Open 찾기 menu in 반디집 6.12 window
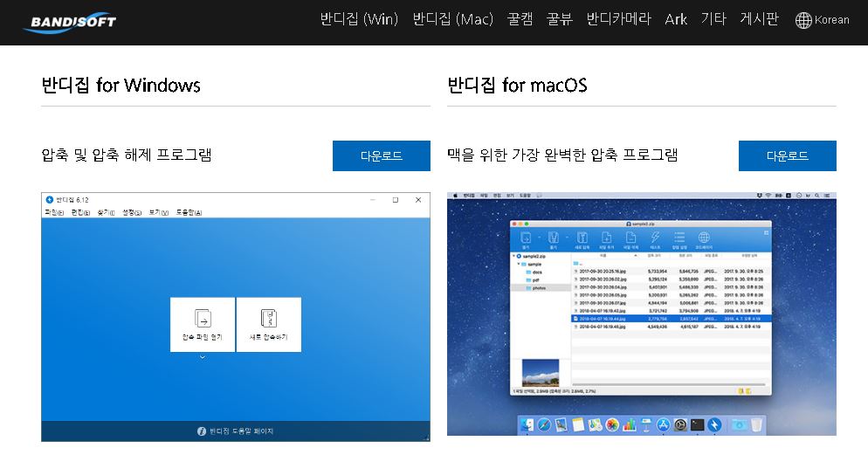The height and width of the screenshot is (455, 868). click(x=106, y=212)
